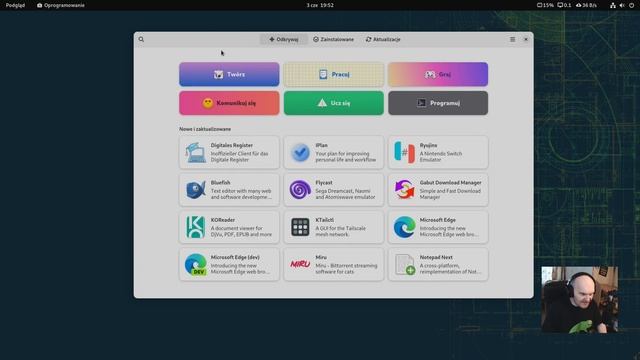Click the 'Nowe i zaktualizowane' heading
Viewport: 640px width, 360px height.
(x=205, y=129)
